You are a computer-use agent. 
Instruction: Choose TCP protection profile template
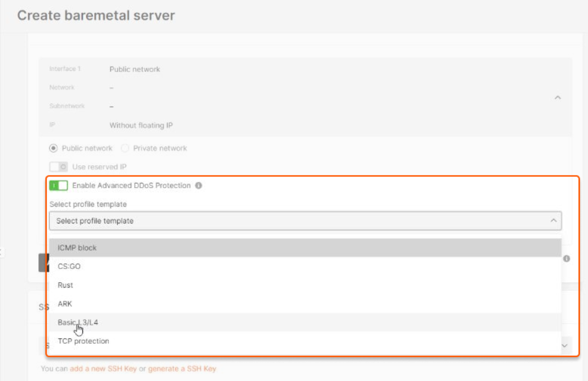pyautogui.click(x=305, y=341)
